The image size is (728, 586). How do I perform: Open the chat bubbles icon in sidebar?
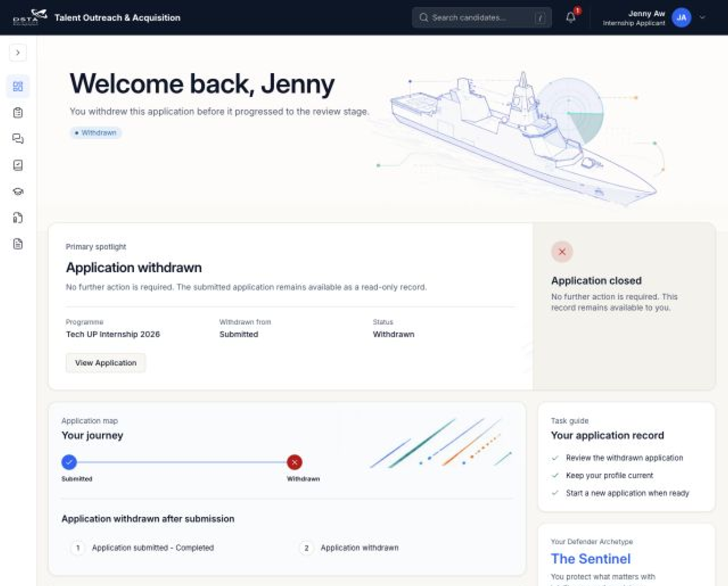(18, 139)
